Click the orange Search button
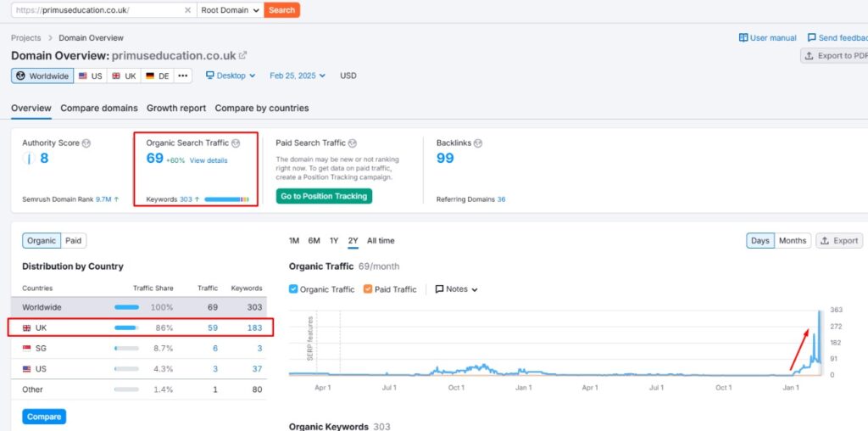Viewport: 868px width, 431px height. click(x=281, y=10)
